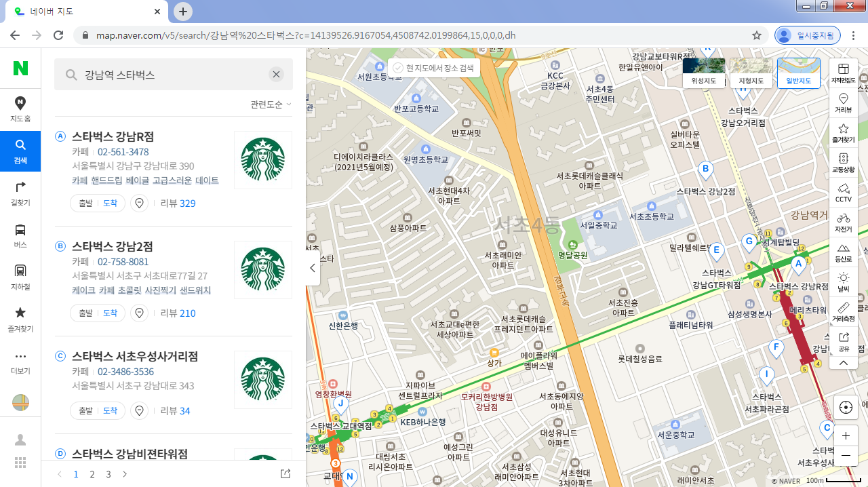868x487 pixels.
Task: Open the user profile icon in sidebar
Action: tap(20, 440)
